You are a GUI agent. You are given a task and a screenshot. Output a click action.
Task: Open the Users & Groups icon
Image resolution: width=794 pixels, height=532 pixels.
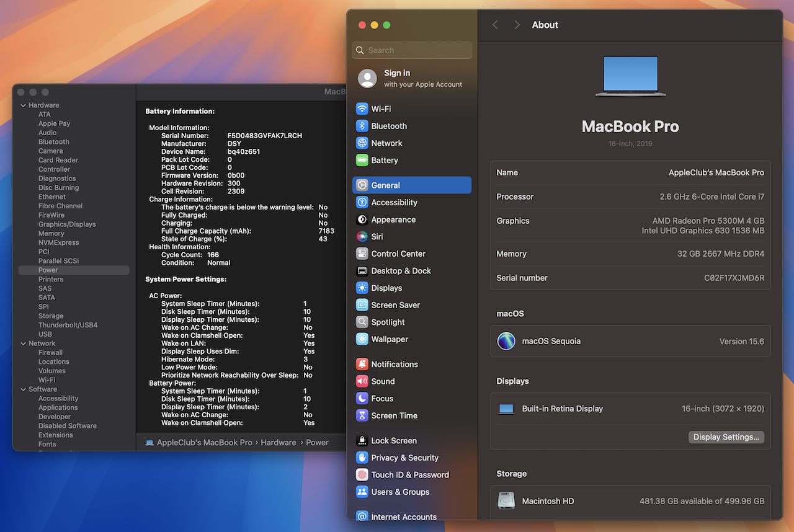click(362, 492)
